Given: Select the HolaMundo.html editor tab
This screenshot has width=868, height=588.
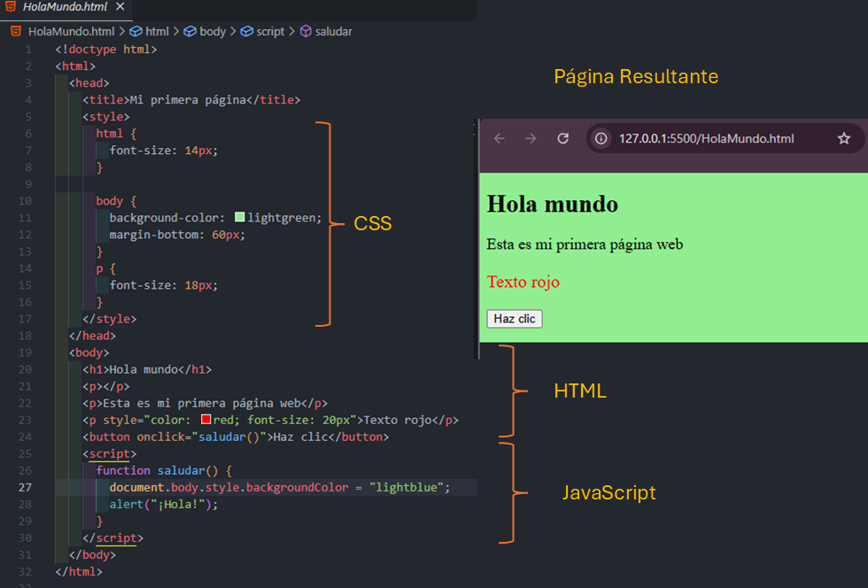Looking at the screenshot, I should click(64, 7).
